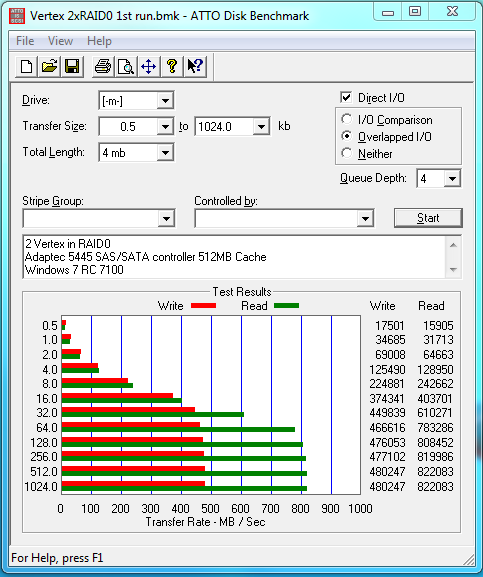Choose the Neither radio option
Image resolution: width=483 pixels, height=577 pixels.
346,153
